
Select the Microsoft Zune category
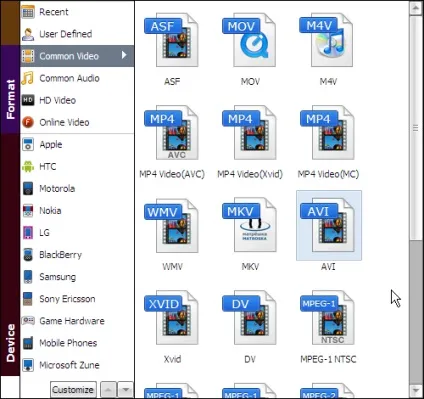coord(77,365)
